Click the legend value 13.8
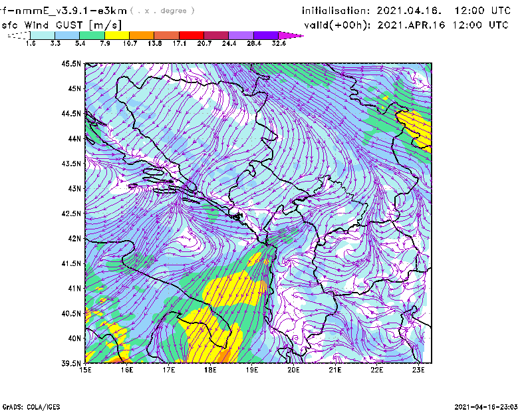 155,43
